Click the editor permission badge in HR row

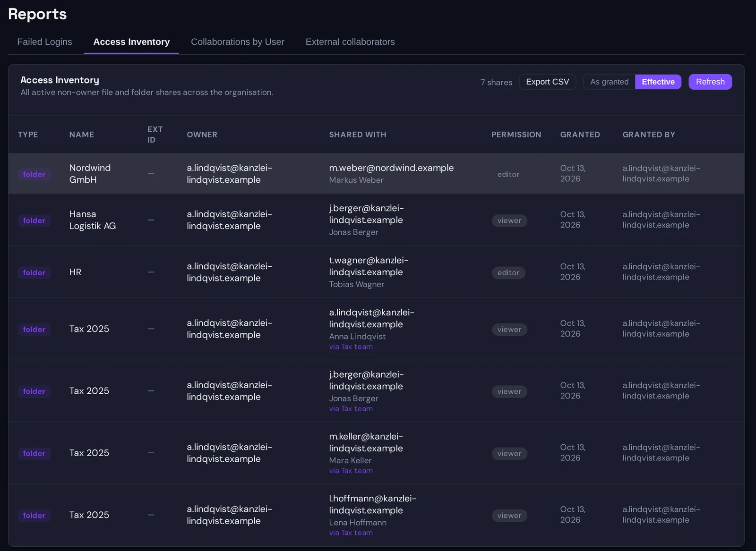tap(508, 272)
